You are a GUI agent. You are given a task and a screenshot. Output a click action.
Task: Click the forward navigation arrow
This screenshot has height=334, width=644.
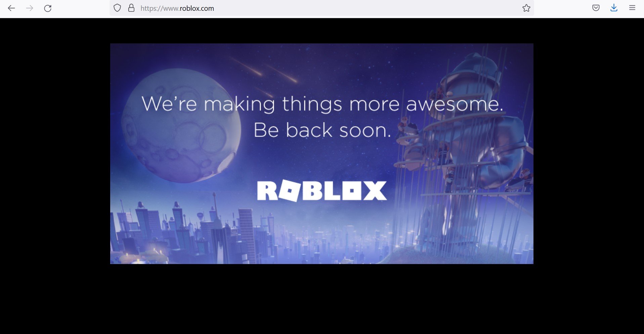tap(30, 8)
